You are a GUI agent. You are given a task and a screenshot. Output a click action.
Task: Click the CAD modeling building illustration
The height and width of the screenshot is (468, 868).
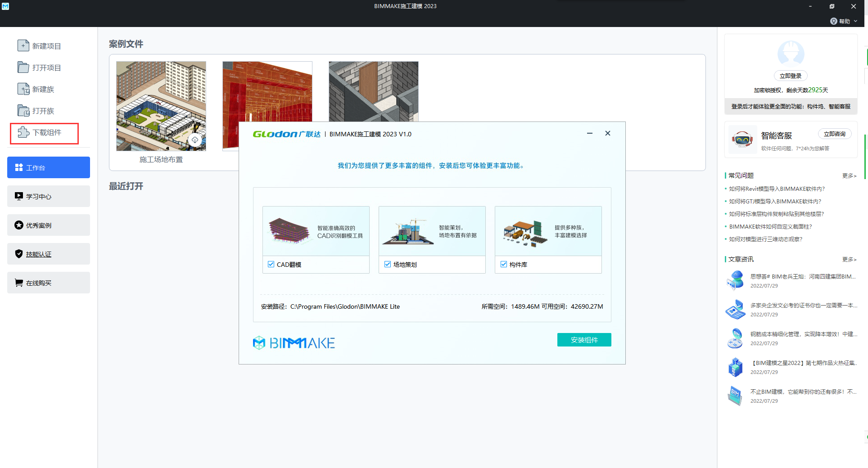pyautogui.click(x=289, y=231)
